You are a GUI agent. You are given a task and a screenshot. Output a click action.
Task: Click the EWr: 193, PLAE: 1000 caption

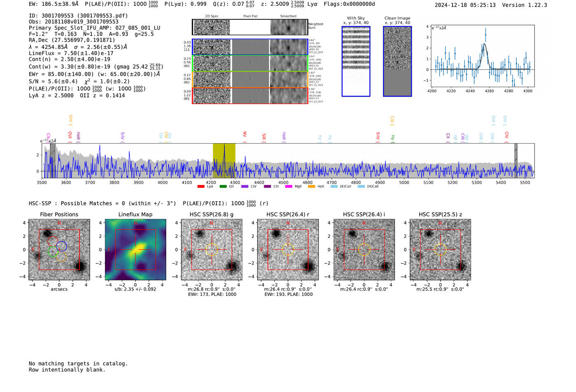pyautogui.click(x=288, y=295)
